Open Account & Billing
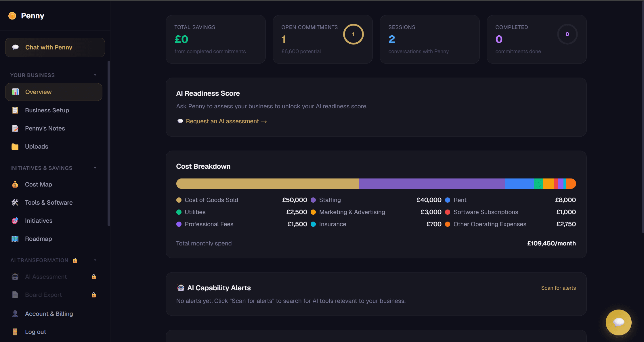 pyautogui.click(x=49, y=314)
